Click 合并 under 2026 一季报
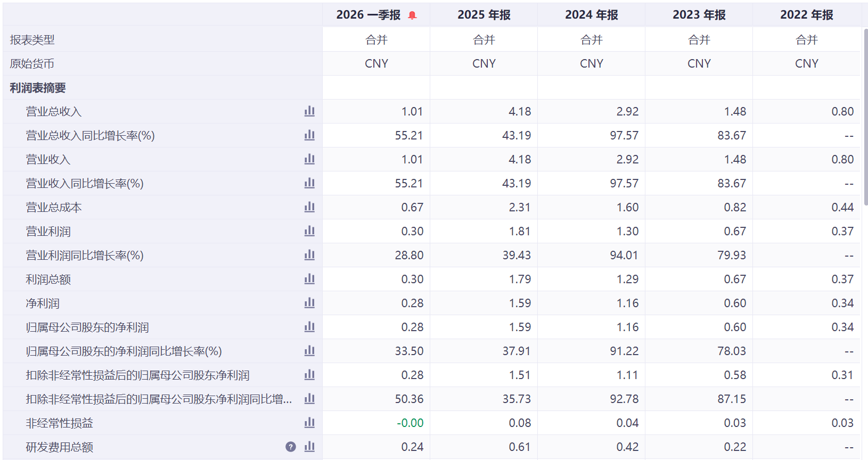 (376, 40)
